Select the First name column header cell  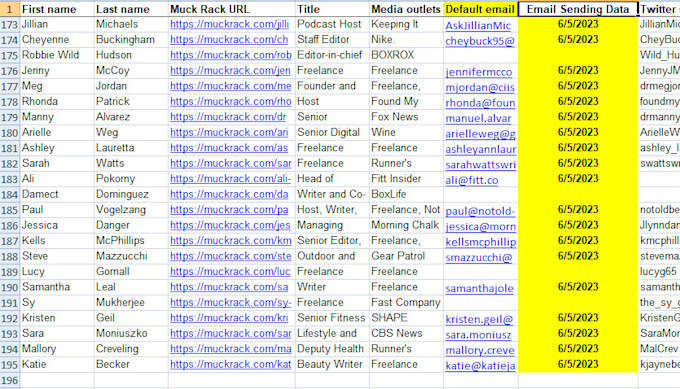[57, 9]
